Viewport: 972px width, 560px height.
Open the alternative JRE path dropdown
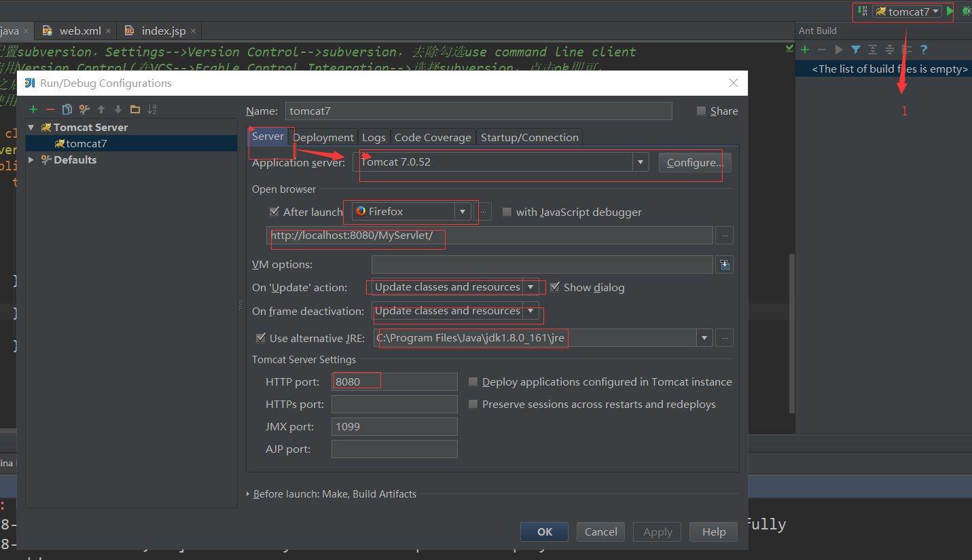click(704, 337)
